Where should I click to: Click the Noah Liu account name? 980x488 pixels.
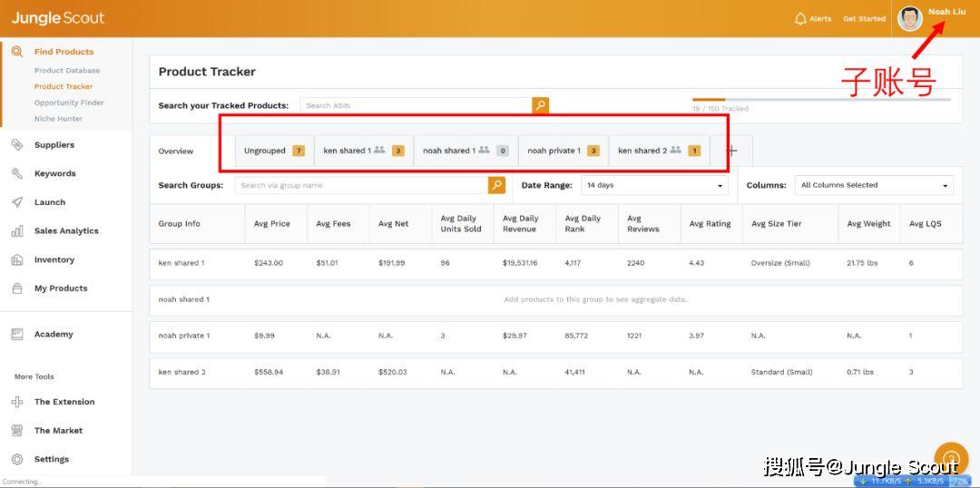tap(946, 12)
